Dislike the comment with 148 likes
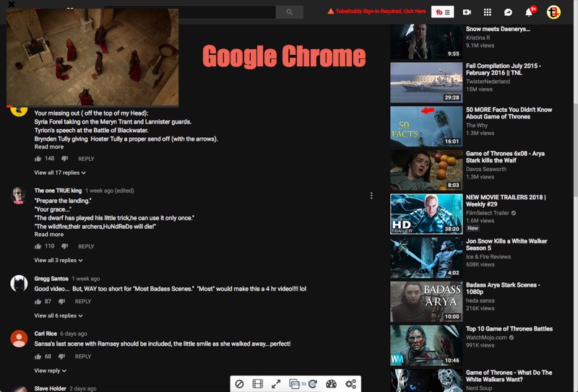Viewport: 578px width, 392px height. coord(64,159)
